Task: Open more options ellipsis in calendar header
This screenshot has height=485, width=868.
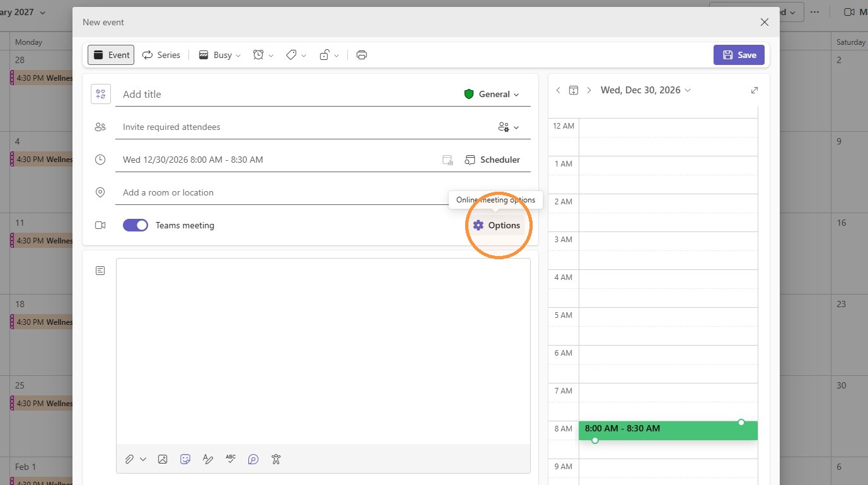Action: coord(815,12)
